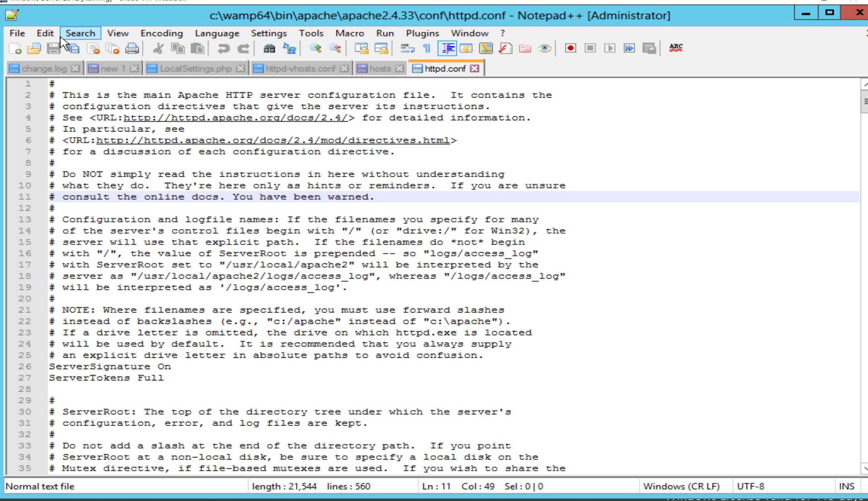Viewport: 868px width, 501px height.
Task: Open the Encoding menu
Action: click(x=161, y=33)
